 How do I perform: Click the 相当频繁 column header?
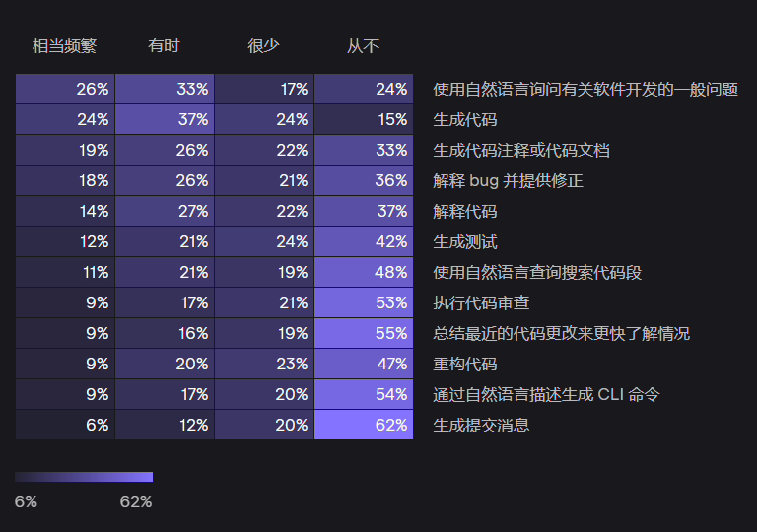tap(65, 46)
